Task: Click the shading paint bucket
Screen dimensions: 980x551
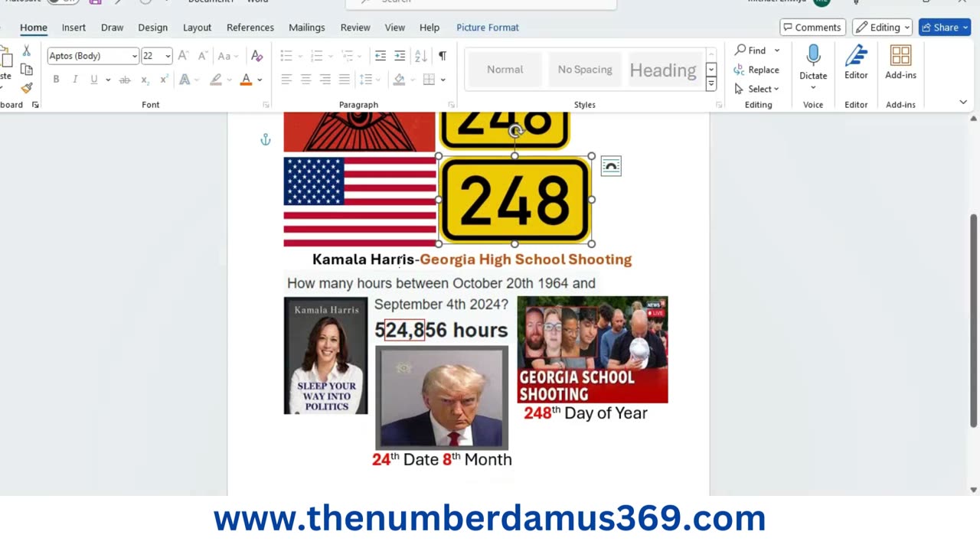Action: point(399,80)
